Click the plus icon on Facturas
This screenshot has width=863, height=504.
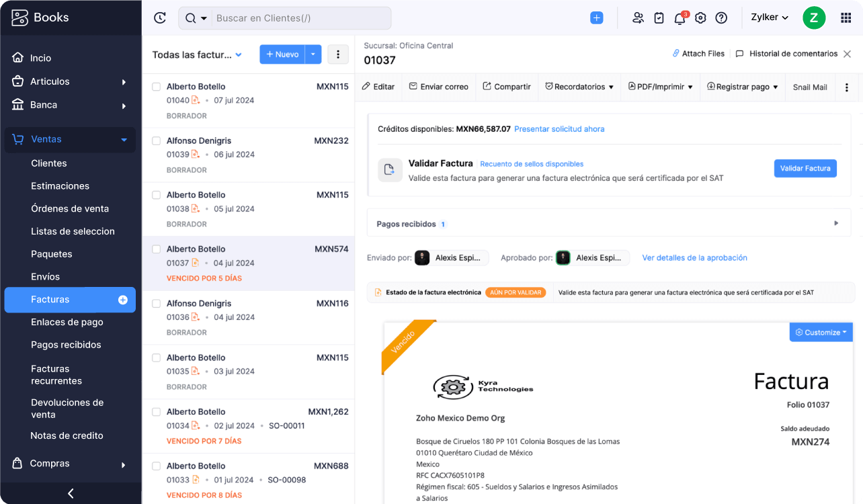click(x=123, y=300)
